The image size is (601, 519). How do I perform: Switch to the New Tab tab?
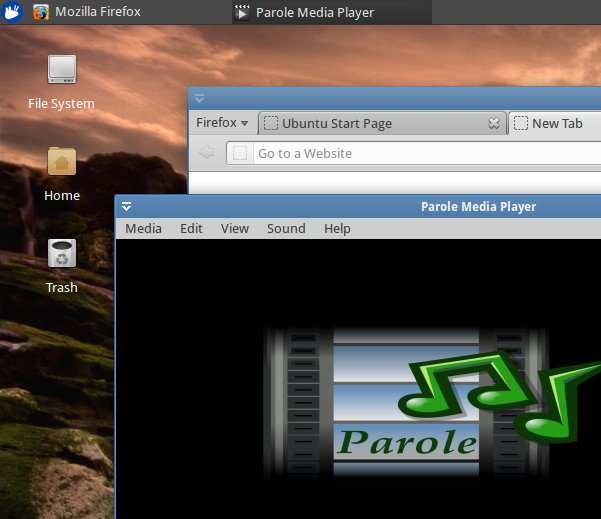tap(556, 124)
